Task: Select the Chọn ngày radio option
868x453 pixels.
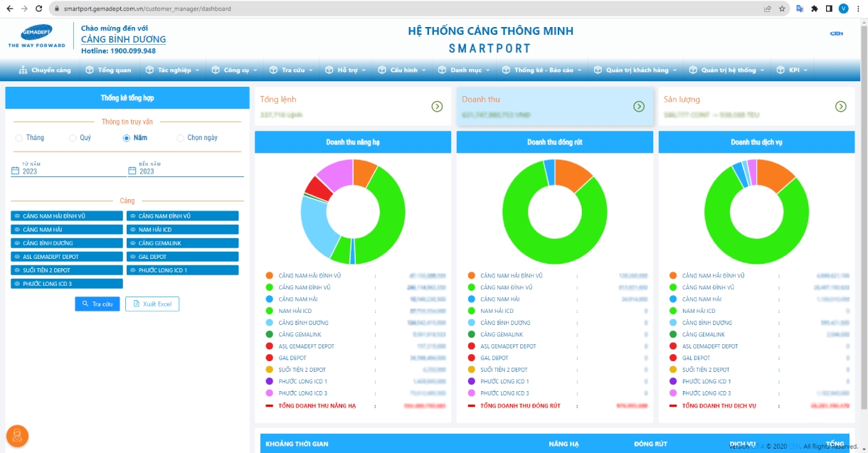Action: pos(181,138)
